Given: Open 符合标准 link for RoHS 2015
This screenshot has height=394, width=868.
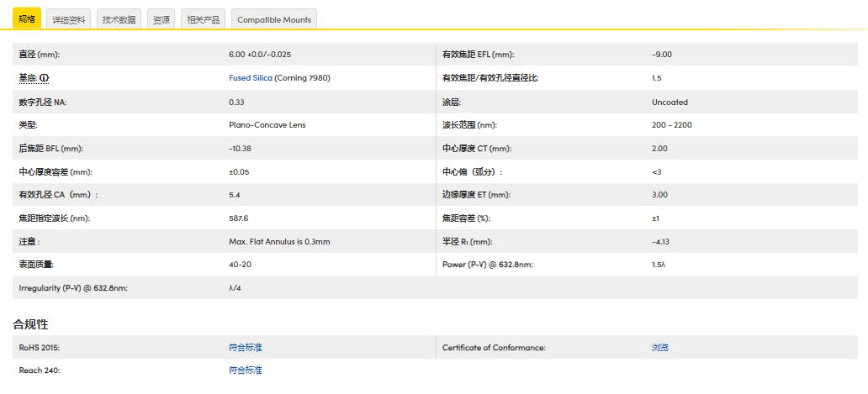Looking at the screenshot, I should 245,347.
